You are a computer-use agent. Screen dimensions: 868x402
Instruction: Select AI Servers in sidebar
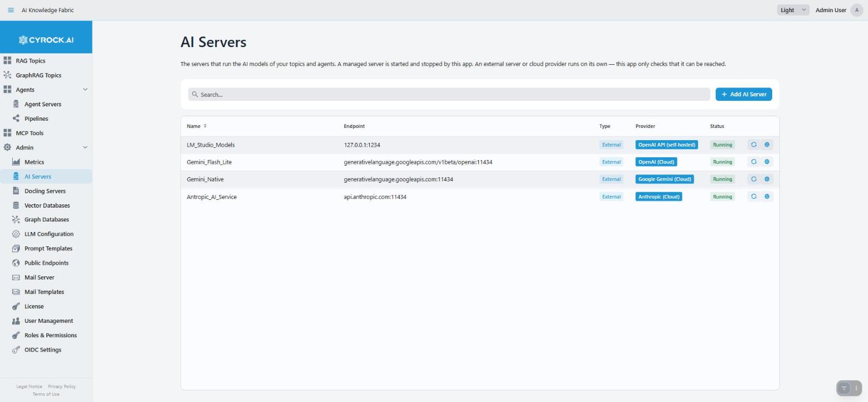[46, 176]
